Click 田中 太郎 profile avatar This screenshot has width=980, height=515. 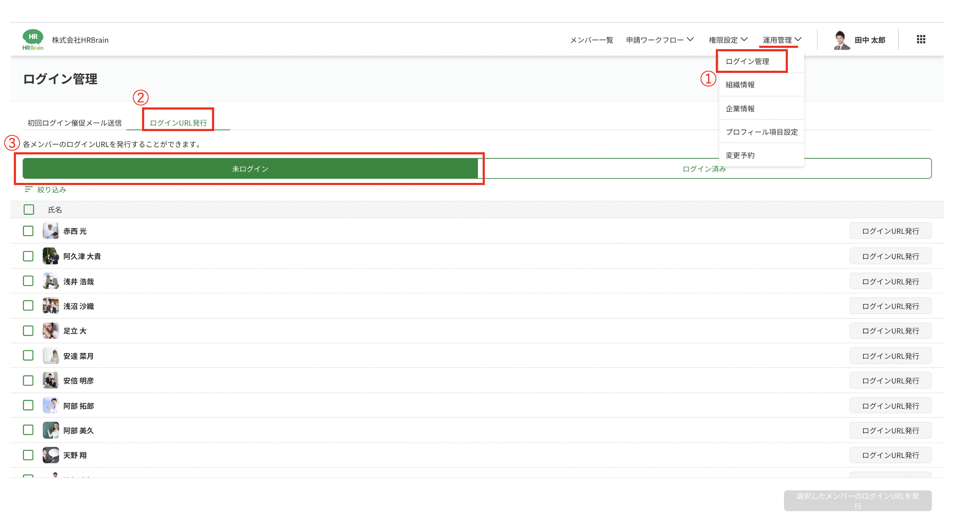coord(840,40)
